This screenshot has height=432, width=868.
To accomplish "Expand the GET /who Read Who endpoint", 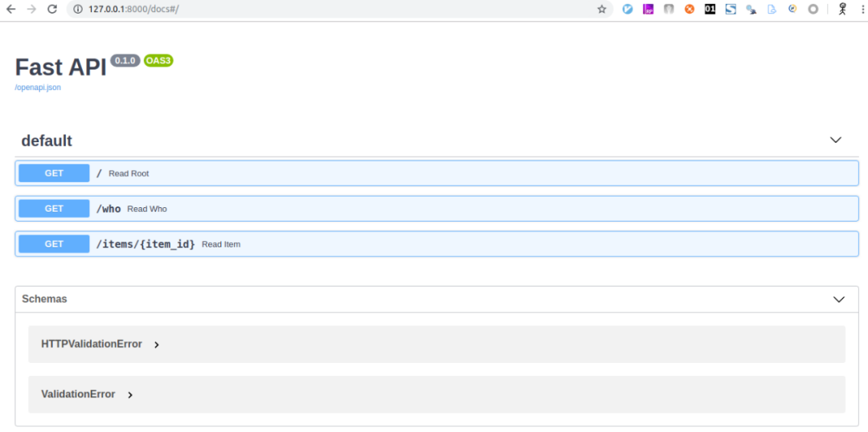I will pos(436,209).
